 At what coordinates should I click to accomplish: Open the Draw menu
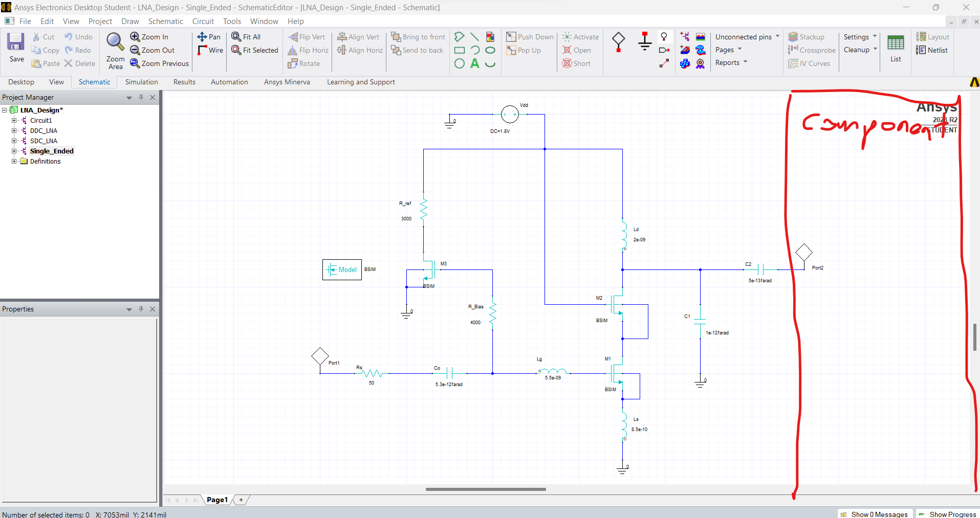[x=130, y=21]
